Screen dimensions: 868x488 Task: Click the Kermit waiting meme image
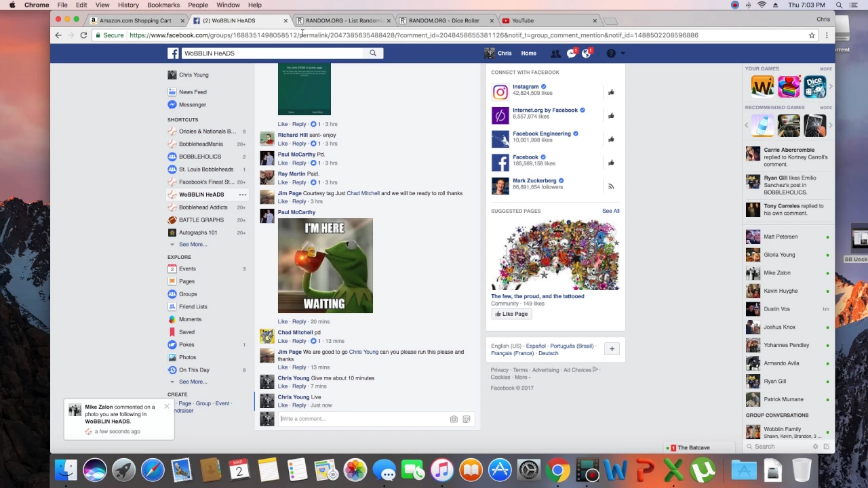(x=325, y=266)
